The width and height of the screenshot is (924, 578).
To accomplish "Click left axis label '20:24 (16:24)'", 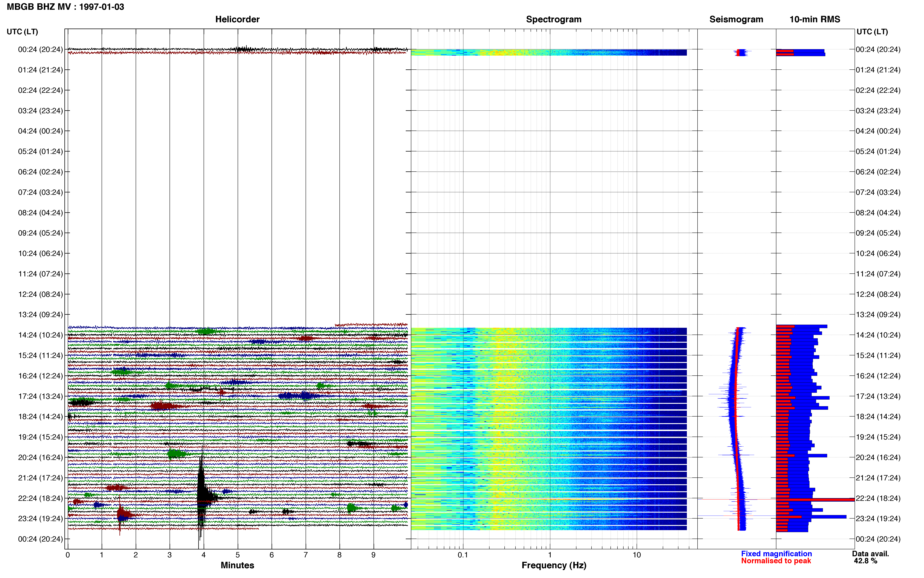I will [x=41, y=458].
